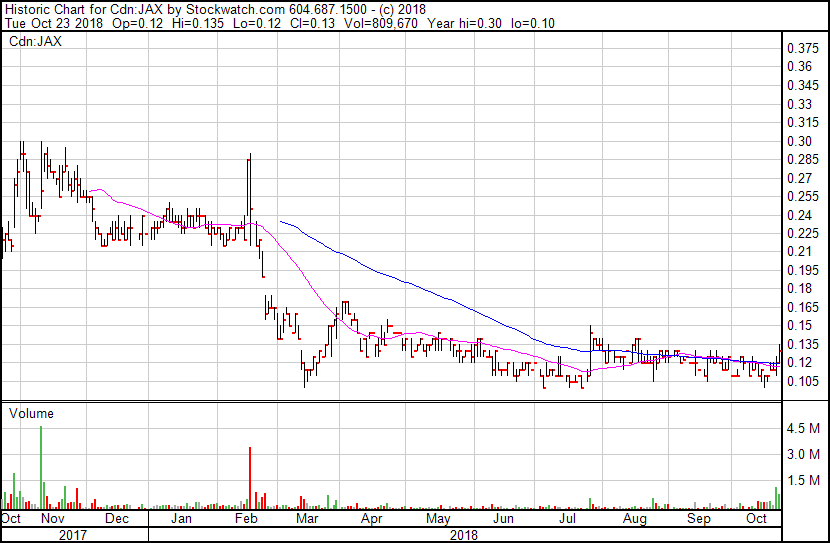Image resolution: width=830 pixels, height=543 pixels.
Task: Select the 0.30 price axis label
Action: pyautogui.click(x=799, y=141)
